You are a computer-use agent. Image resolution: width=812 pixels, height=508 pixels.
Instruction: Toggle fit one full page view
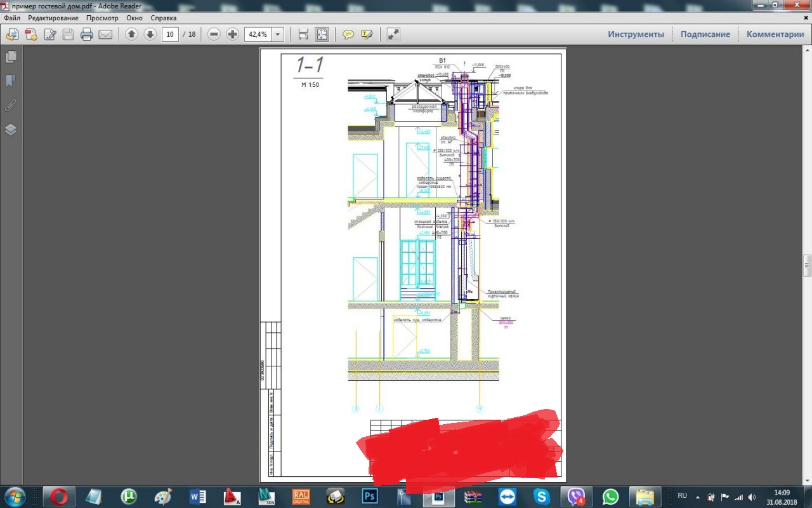coord(322,34)
